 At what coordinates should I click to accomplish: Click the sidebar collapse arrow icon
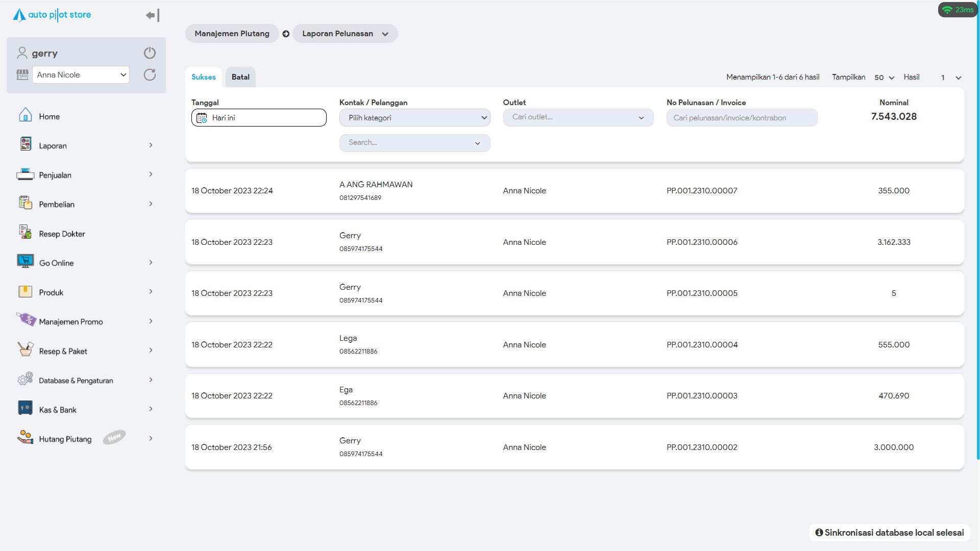[152, 15]
